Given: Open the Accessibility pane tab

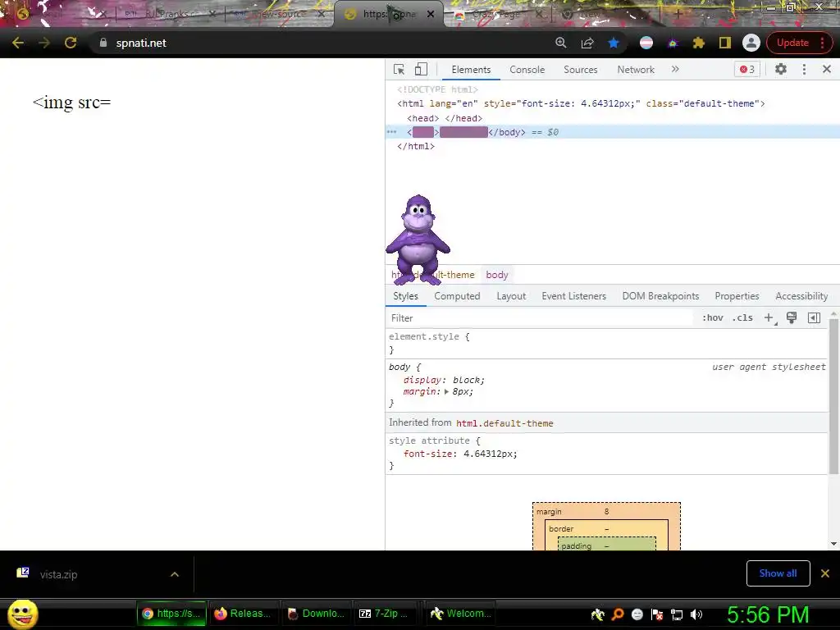Looking at the screenshot, I should click(x=801, y=296).
